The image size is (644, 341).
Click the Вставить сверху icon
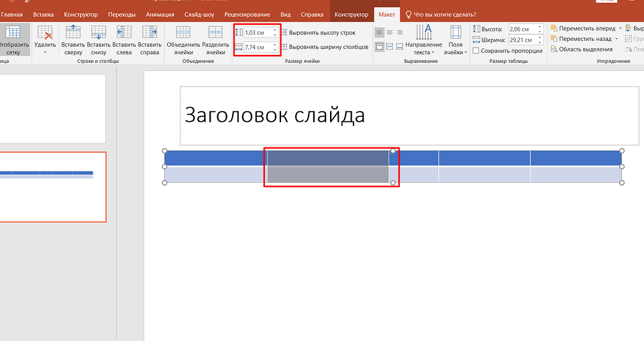coord(73,40)
